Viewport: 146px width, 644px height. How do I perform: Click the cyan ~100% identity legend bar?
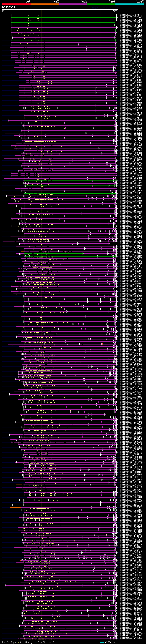(x=130, y=4)
